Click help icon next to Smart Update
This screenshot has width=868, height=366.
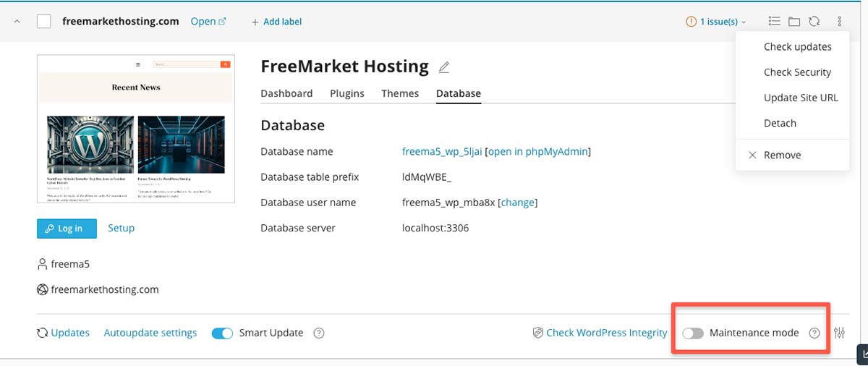tap(318, 333)
